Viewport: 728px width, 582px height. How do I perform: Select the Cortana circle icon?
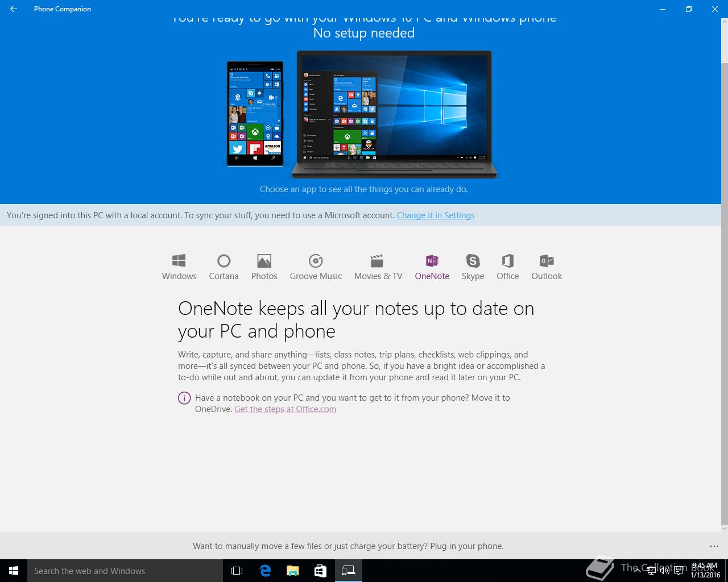click(224, 261)
